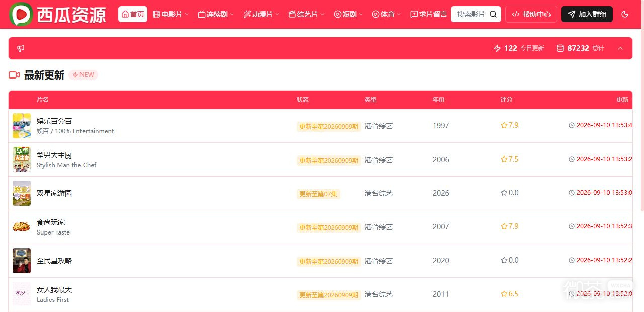The width and height of the screenshot is (644, 312).
Task: Click the 7.9 rating star for 娱乐百分百
Action: pos(504,125)
